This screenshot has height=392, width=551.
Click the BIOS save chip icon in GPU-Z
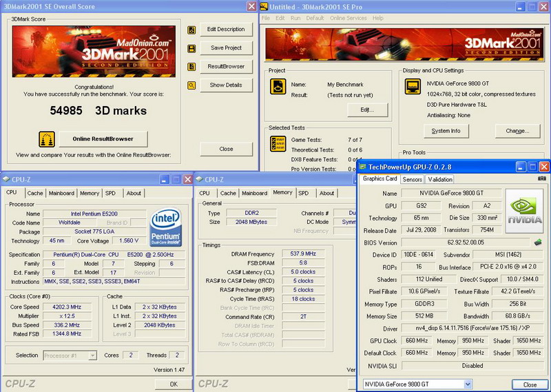pos(538,243)
